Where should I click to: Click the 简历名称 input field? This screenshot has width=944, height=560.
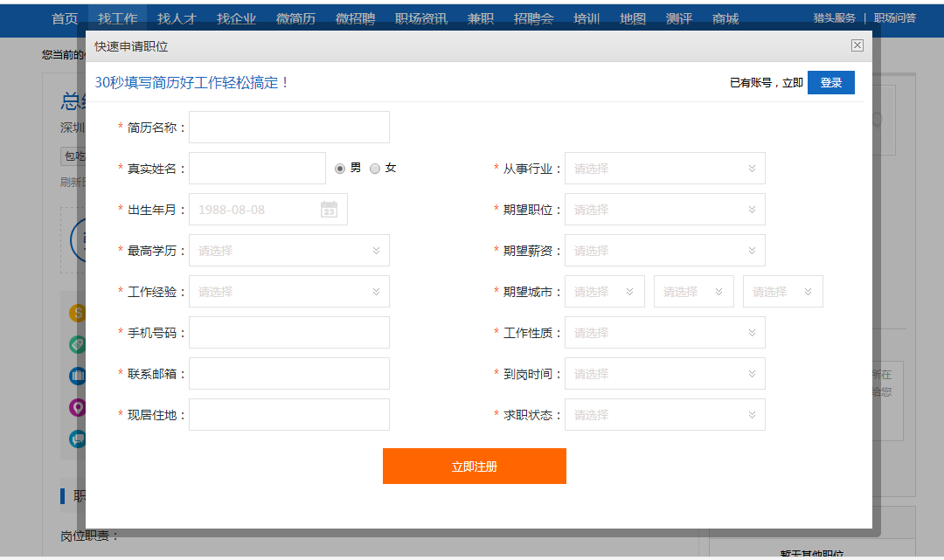point(289,127)
